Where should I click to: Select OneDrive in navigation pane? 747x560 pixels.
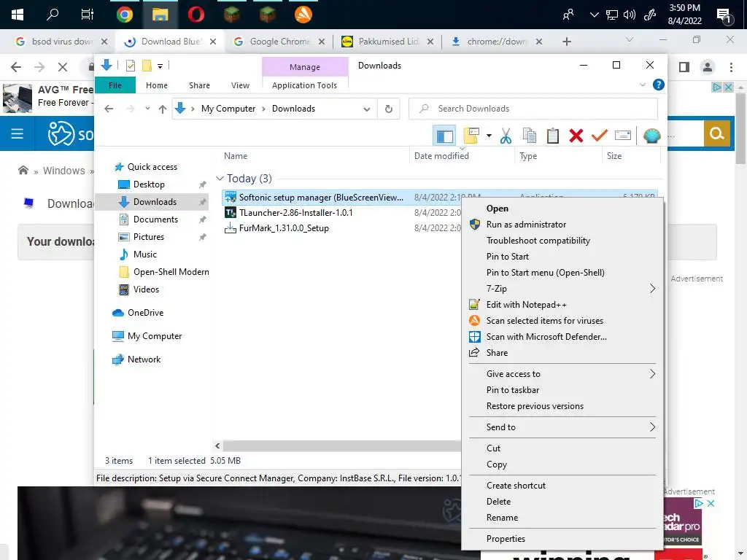[x=145, y=313]
